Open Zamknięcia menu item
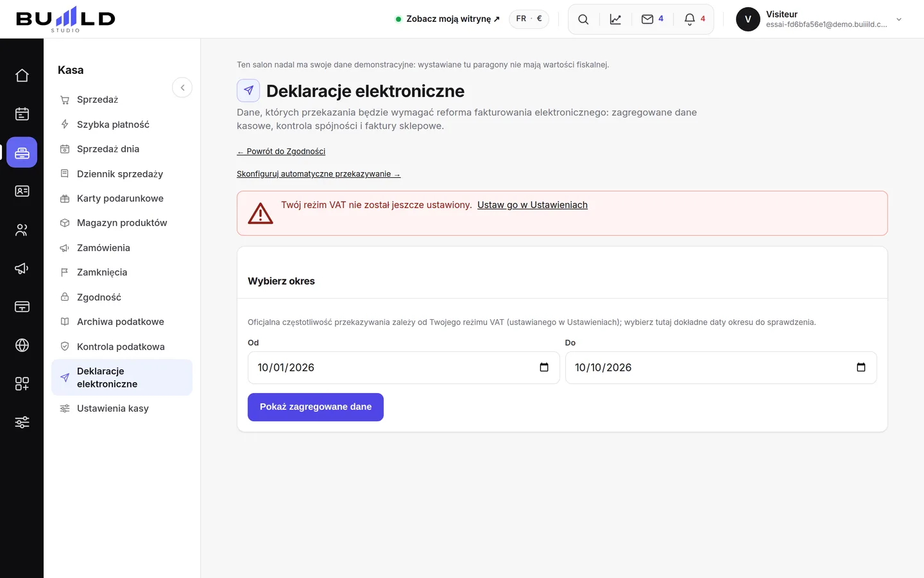 tap(122, 272)
